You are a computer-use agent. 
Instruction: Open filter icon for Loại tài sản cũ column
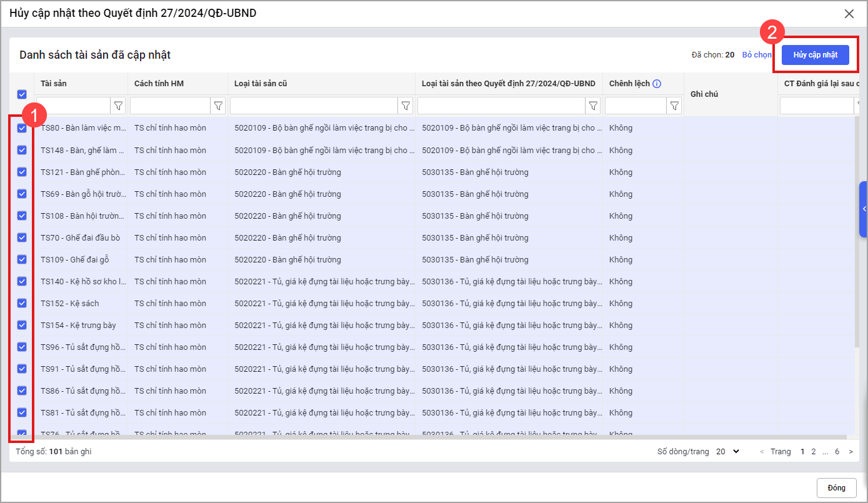(406, 106)
